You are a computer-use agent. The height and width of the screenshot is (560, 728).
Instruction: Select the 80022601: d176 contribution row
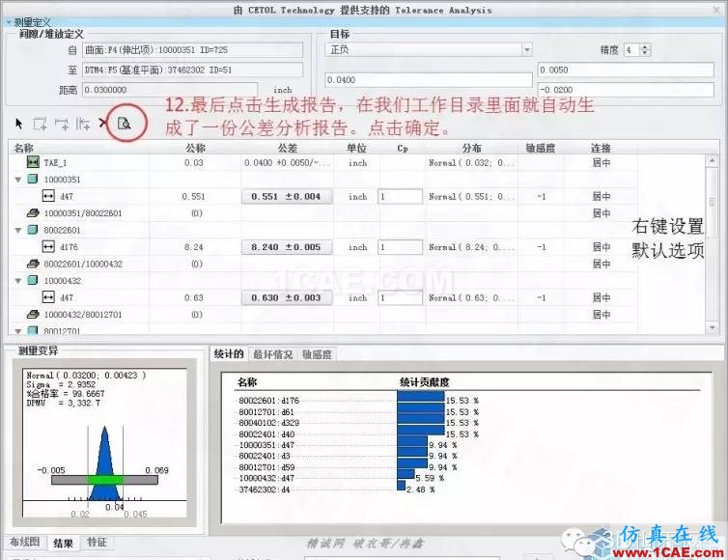click(x=268, y=401)
